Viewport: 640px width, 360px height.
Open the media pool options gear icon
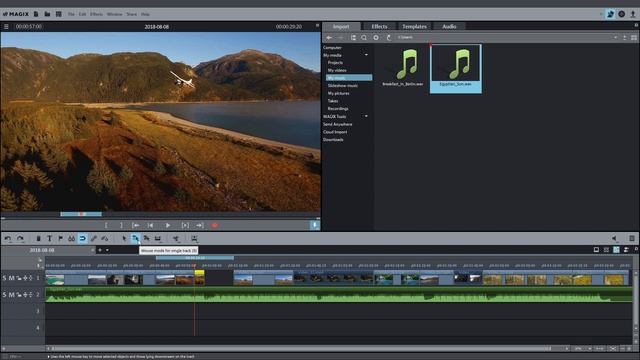(x=376, y=38)
